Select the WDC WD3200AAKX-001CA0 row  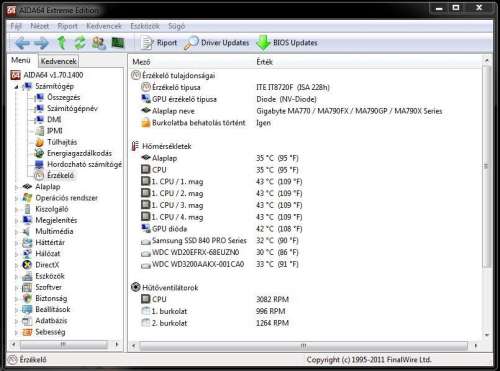pyautogui.click(x=220, y=264)
